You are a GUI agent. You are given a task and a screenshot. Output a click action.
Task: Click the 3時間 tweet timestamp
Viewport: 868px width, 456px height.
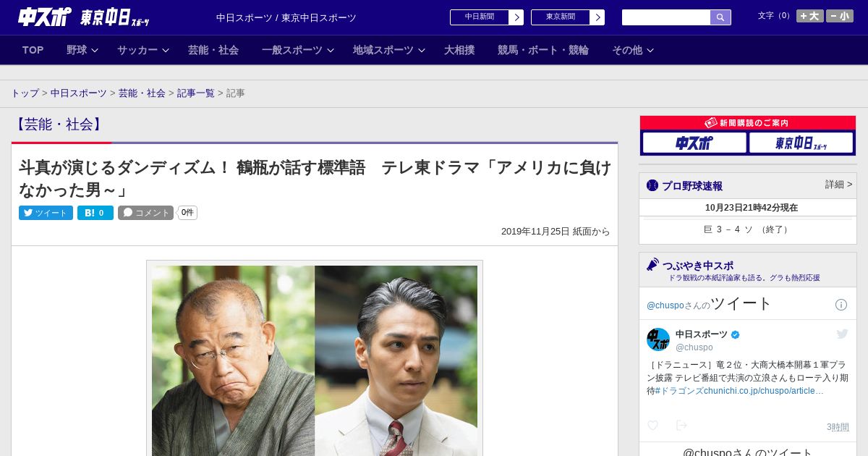coord(838,427)
